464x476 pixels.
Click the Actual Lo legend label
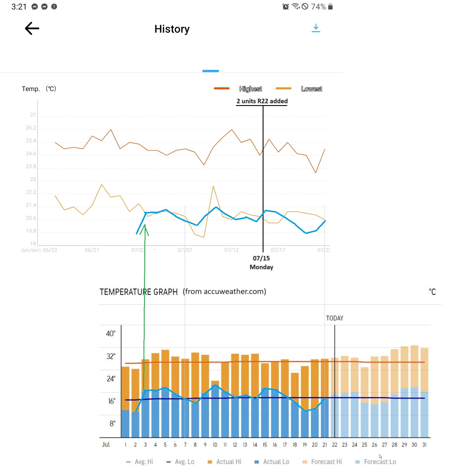276,462
